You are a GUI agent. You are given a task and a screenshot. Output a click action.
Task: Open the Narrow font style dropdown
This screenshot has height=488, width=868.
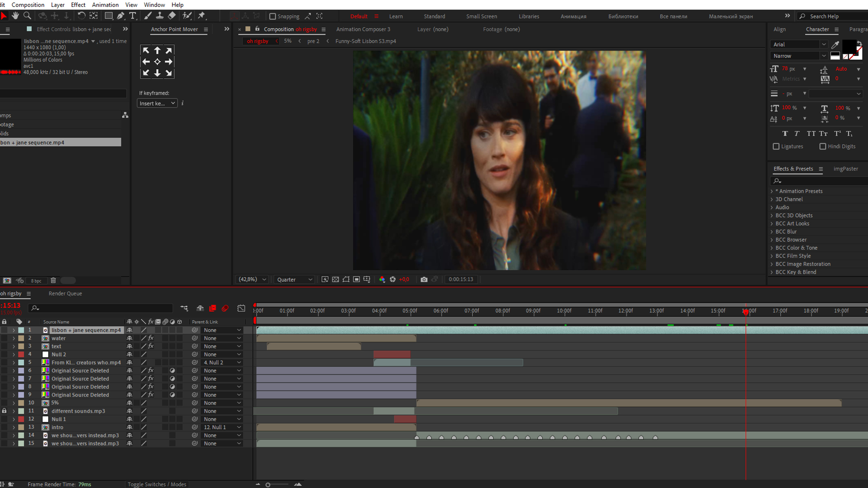coord(799,56)
